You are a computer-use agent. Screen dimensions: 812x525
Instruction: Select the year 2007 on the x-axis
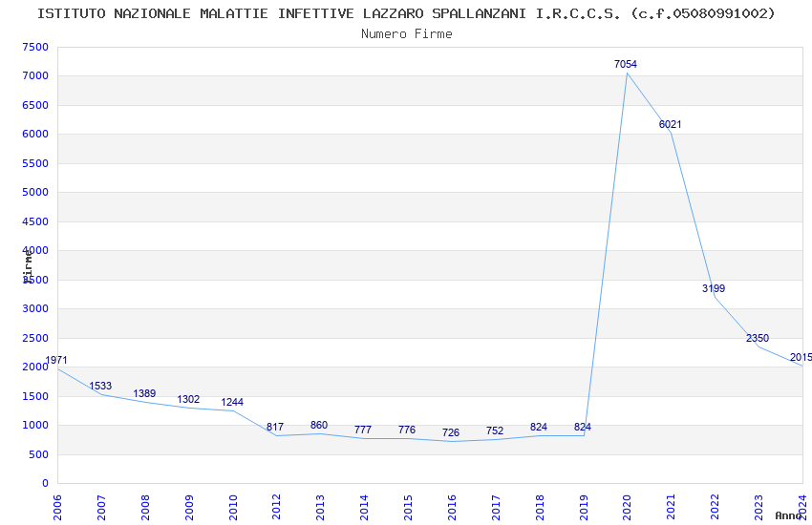[101, 508]
